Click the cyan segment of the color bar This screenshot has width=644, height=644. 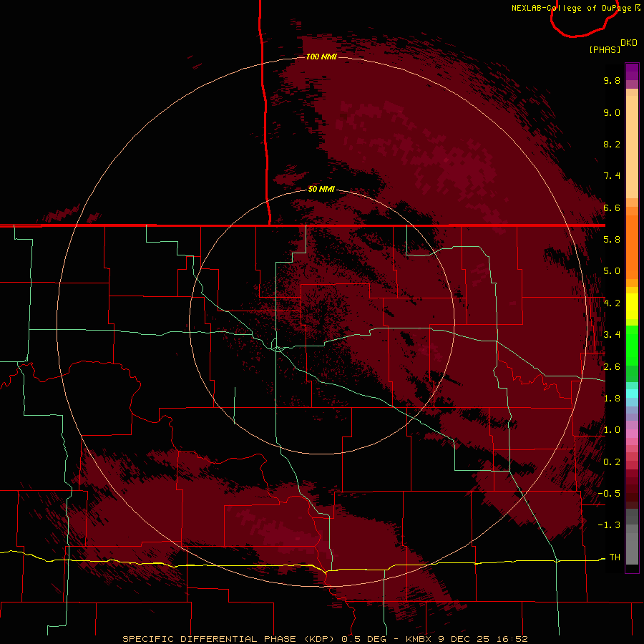pyautogui.click(x=632, y=394)
